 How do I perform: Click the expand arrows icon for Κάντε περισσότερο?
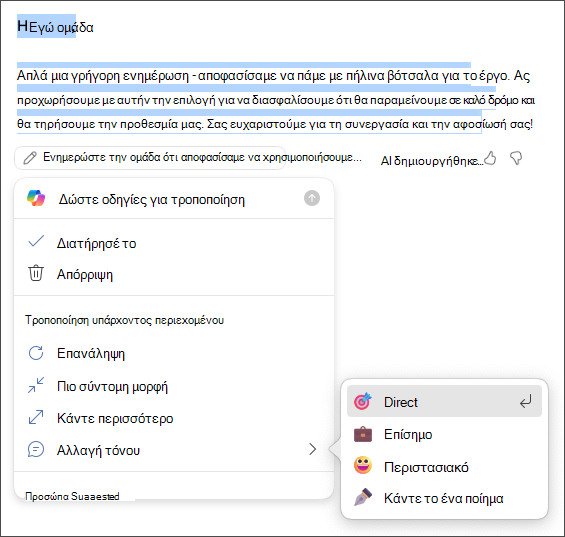36,417
